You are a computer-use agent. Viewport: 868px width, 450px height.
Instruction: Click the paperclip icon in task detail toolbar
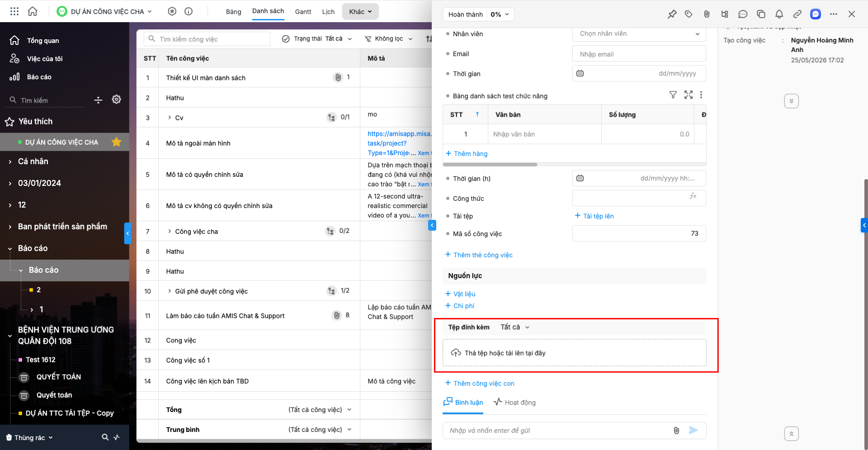click(707, 14)
